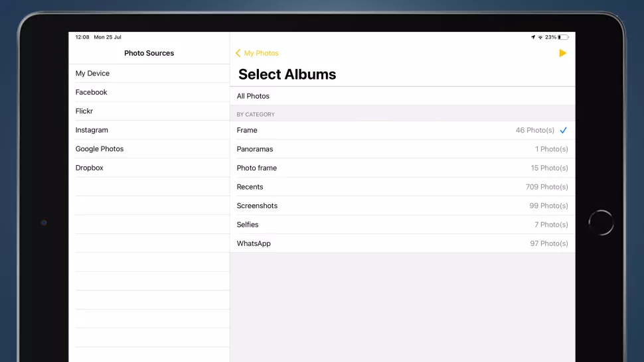Select the Frame album
The height and width of the screenshot is (362, 644).
402,130
